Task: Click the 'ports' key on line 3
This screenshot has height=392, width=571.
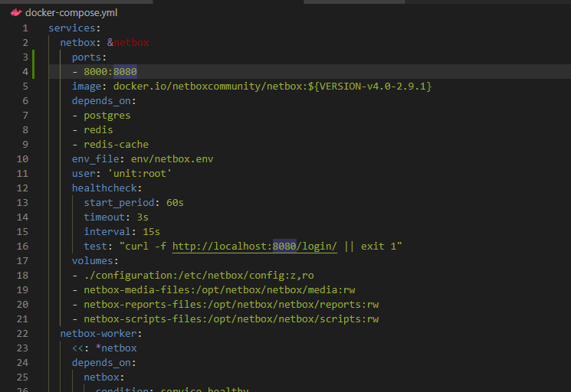Action: [87, 57]
